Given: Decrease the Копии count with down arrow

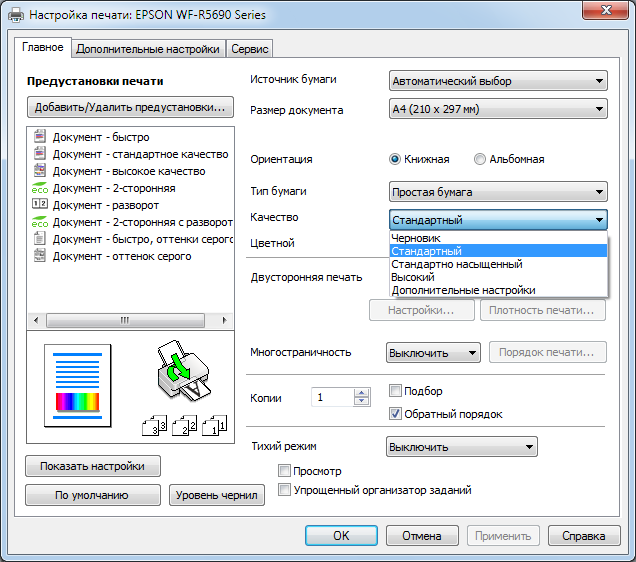Looking at the screenshot, I should 361,401.
